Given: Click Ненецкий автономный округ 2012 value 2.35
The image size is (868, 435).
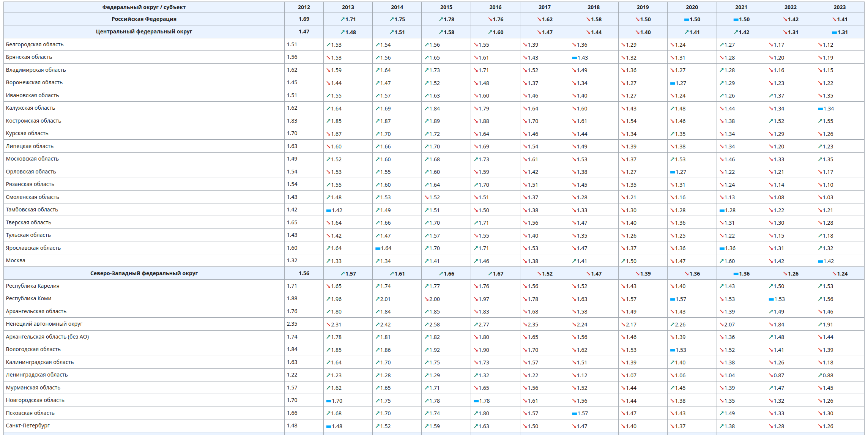Looking at the screenshot, I should click(x=292, y=324).
